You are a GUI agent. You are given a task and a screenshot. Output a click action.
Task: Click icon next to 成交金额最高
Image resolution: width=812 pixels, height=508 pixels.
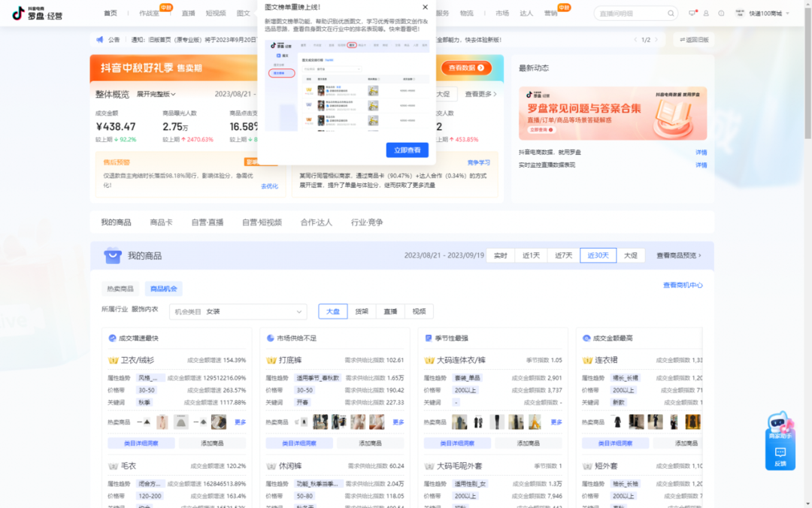(586, 338)
